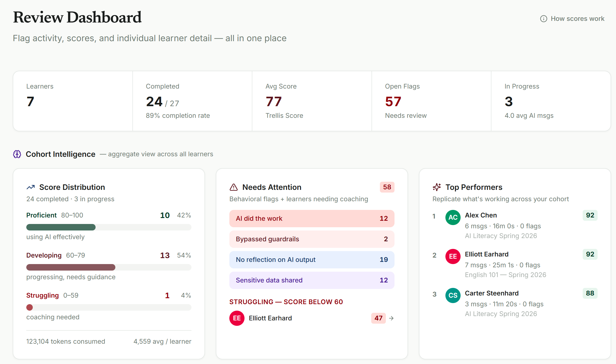Open the Sensitive data shared flag row
The width and height of the screenshot is (616, 364).
[x=312, y=280]
